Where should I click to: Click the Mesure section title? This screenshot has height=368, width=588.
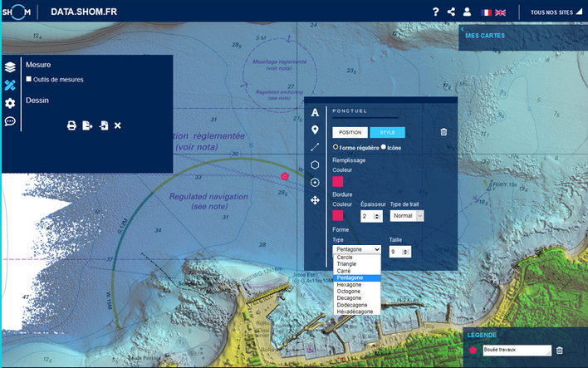[38, 65]
